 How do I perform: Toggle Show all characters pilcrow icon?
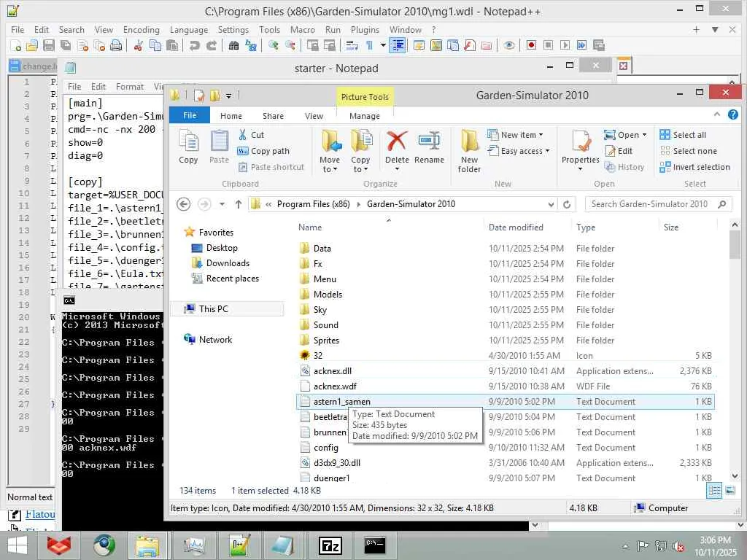pos(369,45)
